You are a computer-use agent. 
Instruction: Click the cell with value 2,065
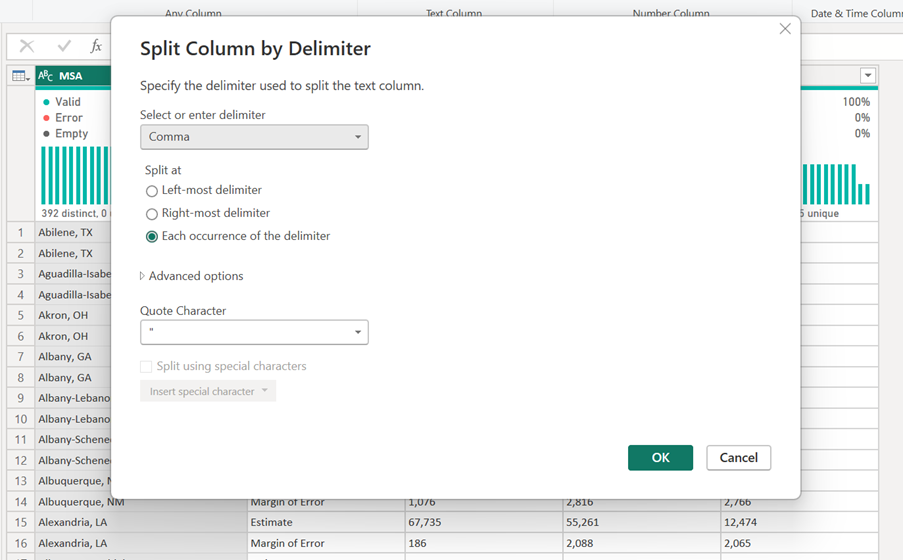799,543
